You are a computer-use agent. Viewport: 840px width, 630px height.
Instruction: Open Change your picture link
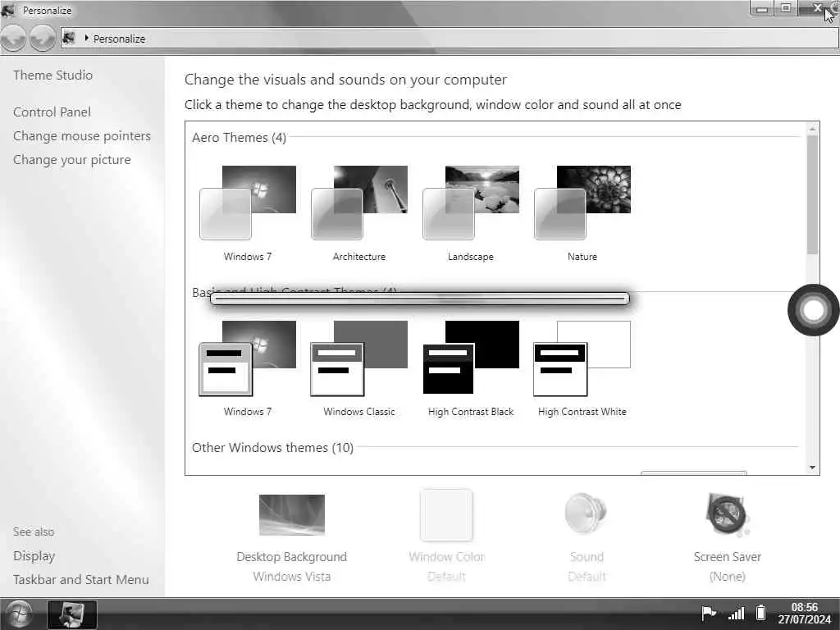click(x=72, y=160)
